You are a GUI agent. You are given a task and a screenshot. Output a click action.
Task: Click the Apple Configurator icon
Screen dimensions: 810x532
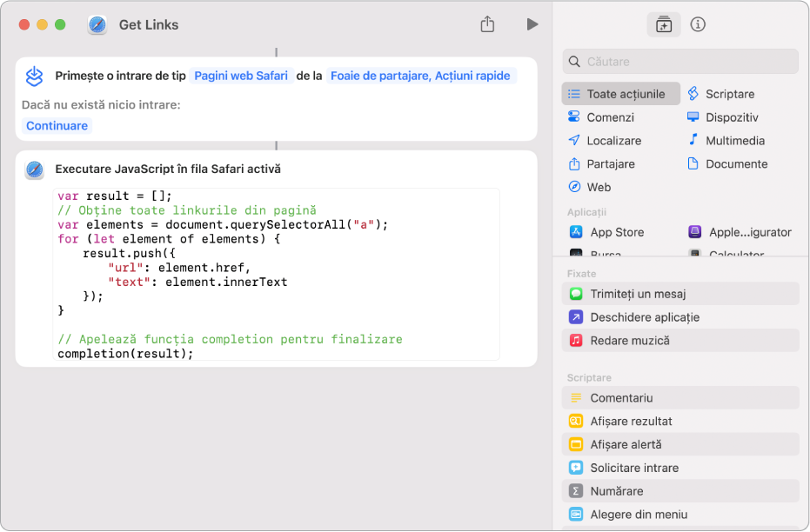coord(695,232)
